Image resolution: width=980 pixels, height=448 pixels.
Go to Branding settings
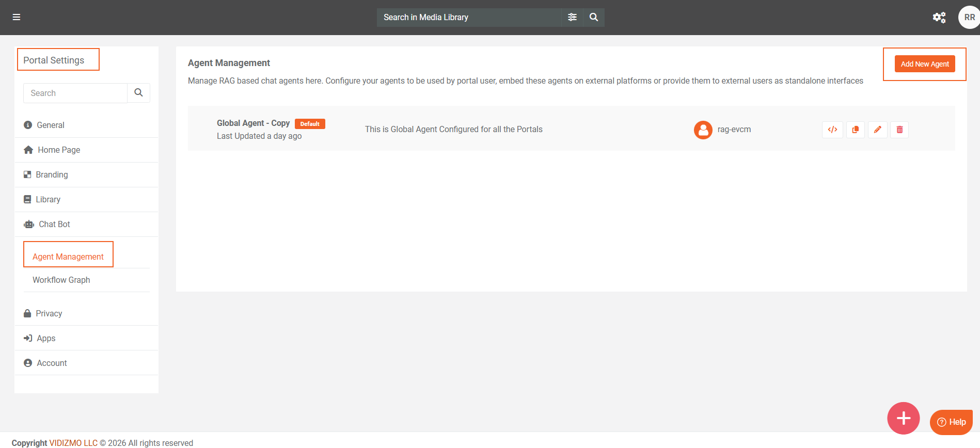coord(52,174)
